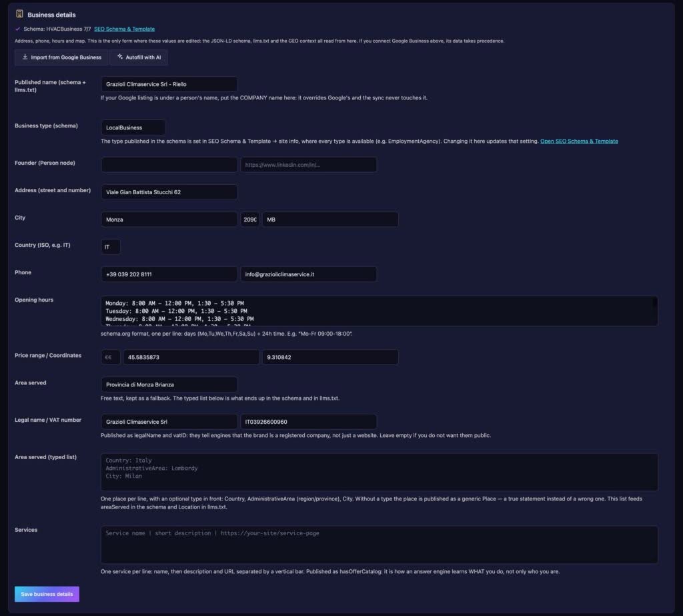
Task: Click the 'Business details' heading
Action: (51, 15)
